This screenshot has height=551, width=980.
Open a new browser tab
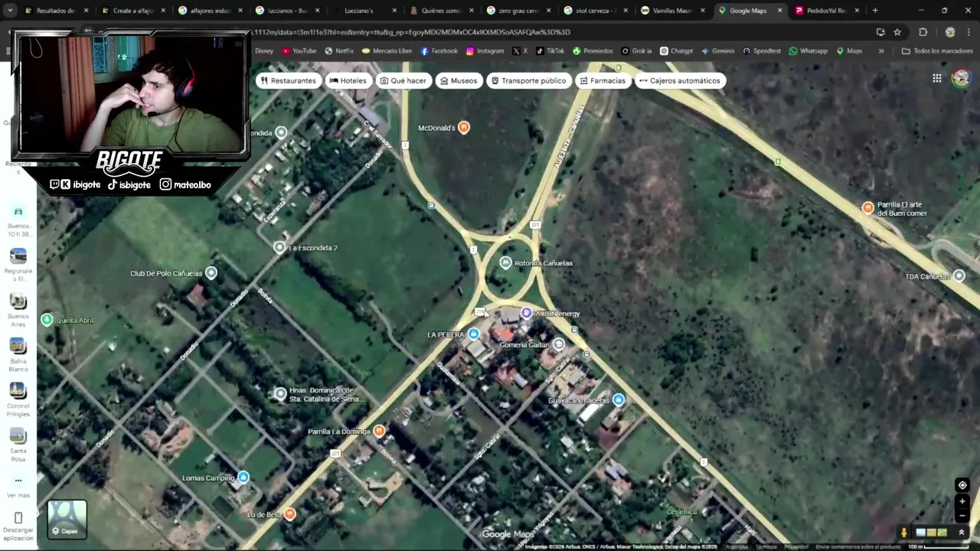[x=875, y=11]
